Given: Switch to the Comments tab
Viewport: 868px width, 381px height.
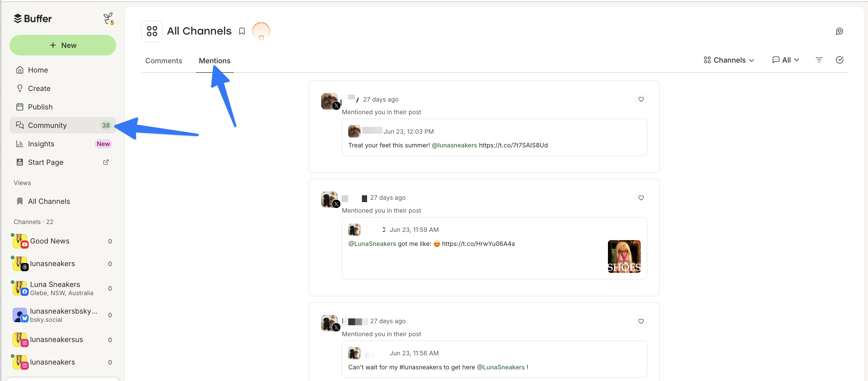Looking at the screenshot, I should pyautogui.click(x=164, y=61).
